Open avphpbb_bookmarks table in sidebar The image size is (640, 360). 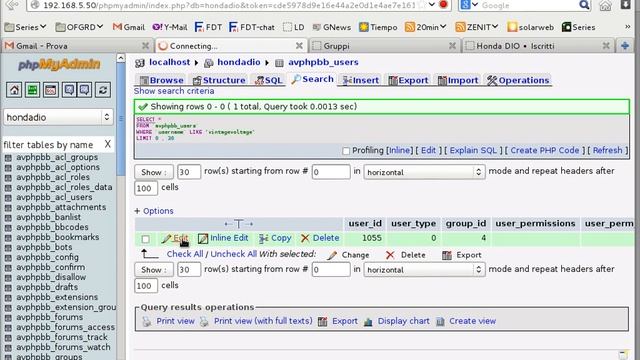(x=58, y=237)
